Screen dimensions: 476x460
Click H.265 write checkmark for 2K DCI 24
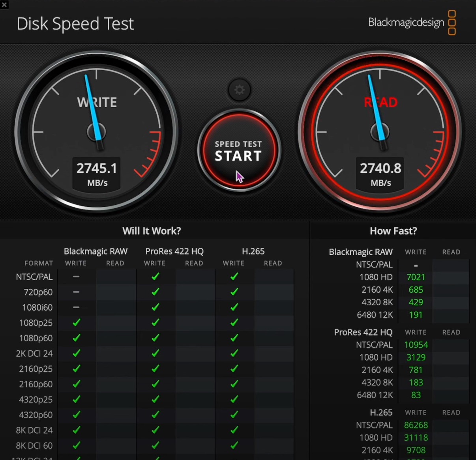[x=234, y=353]
